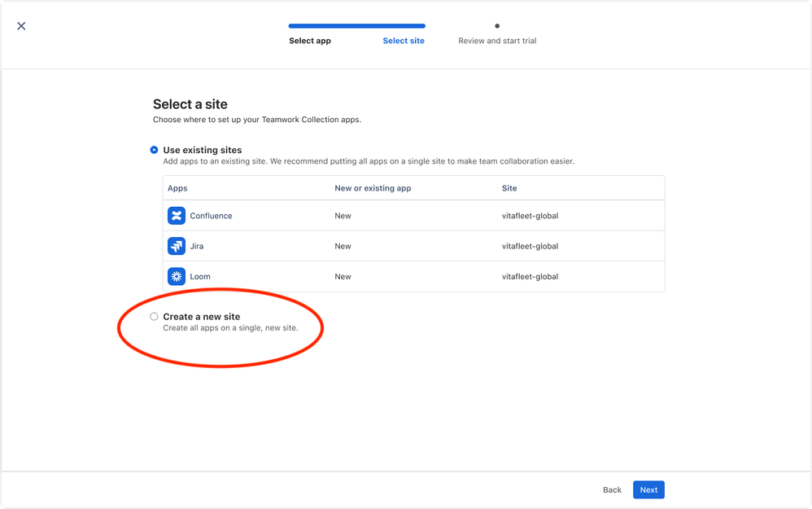
Task: Click the Jira app icon
Action: [x=177, y=246]
